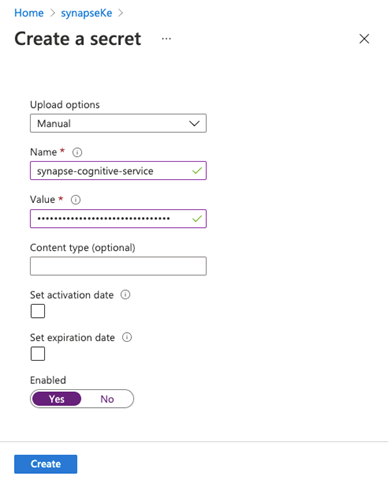Show info for Set expiration date
Viewport: 388px width, 480px height.
tap(127, 337)
